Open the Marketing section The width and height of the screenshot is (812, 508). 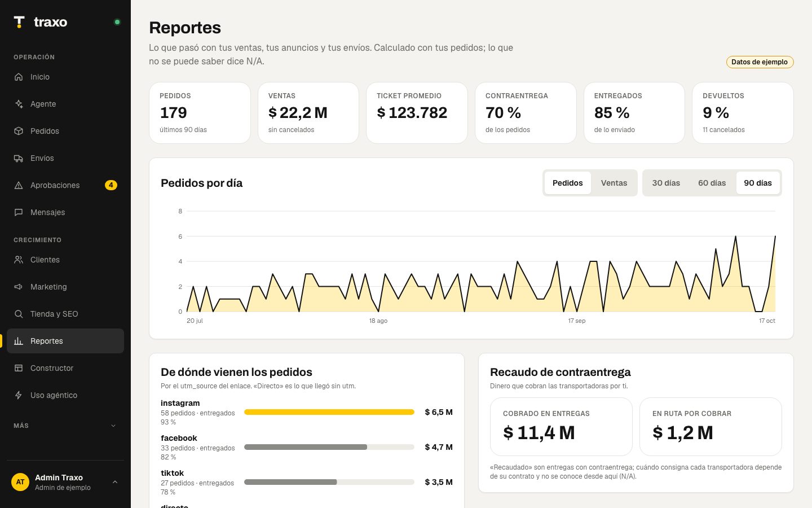click(65, 287)
